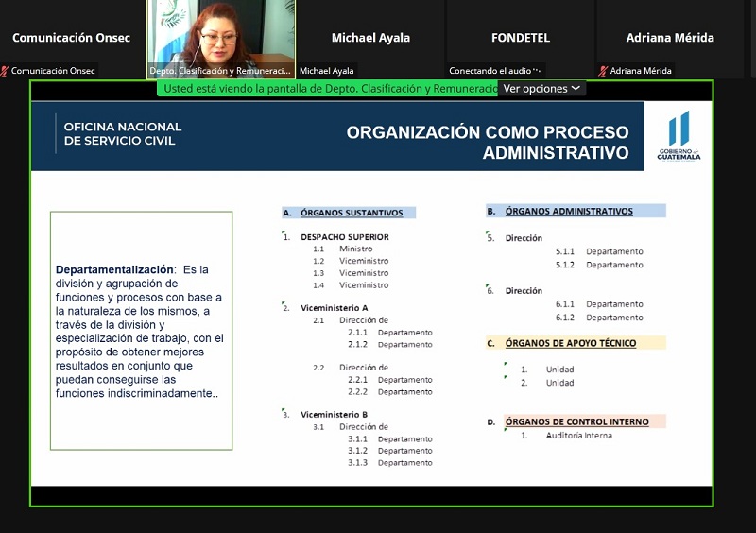This screenshot has height=533, width=756.
Task: Click the Órganos Sustantivos heading
Action: coord(351,213)
